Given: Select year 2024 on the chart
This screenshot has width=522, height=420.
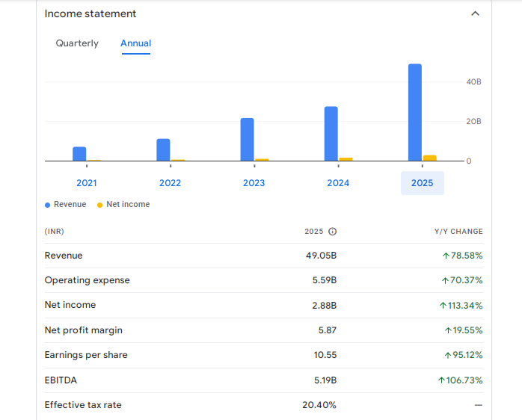Looking at the screenshot, I should tap(338, 182).
